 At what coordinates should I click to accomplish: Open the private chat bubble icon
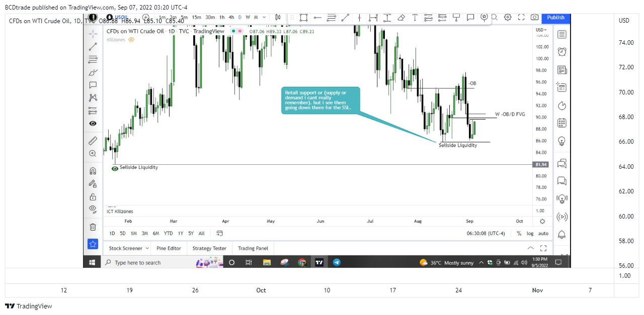562,181
